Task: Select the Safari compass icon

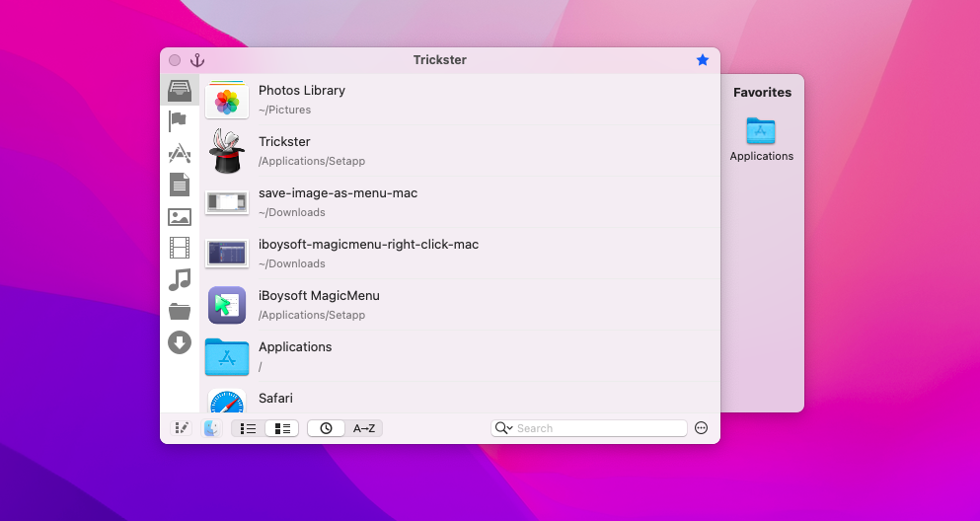Action: 227,401
